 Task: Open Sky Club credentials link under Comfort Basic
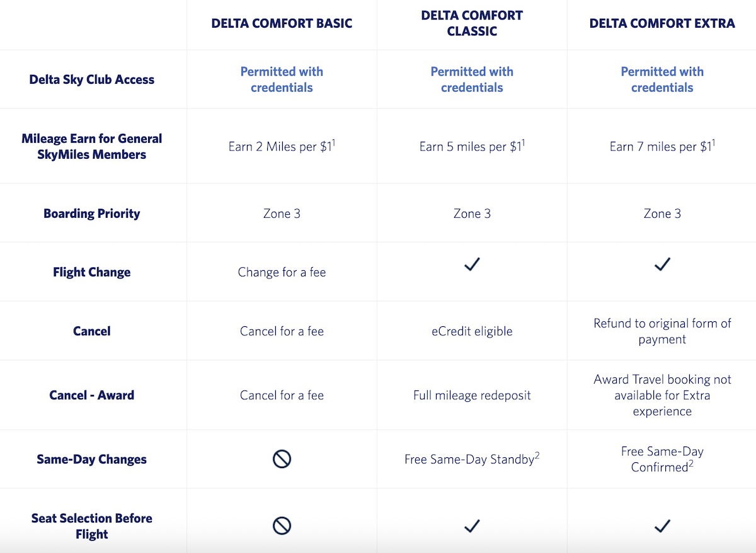coord(282,79)
